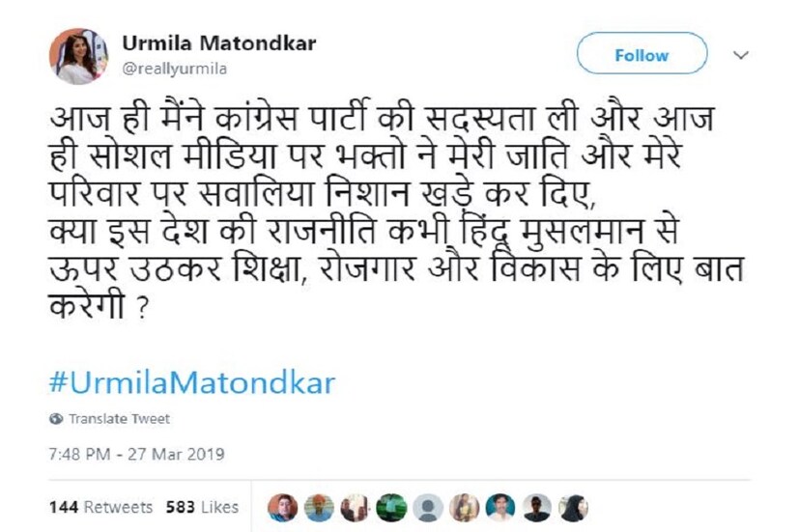Click the last avatar in the likers row

click(573, 508)
